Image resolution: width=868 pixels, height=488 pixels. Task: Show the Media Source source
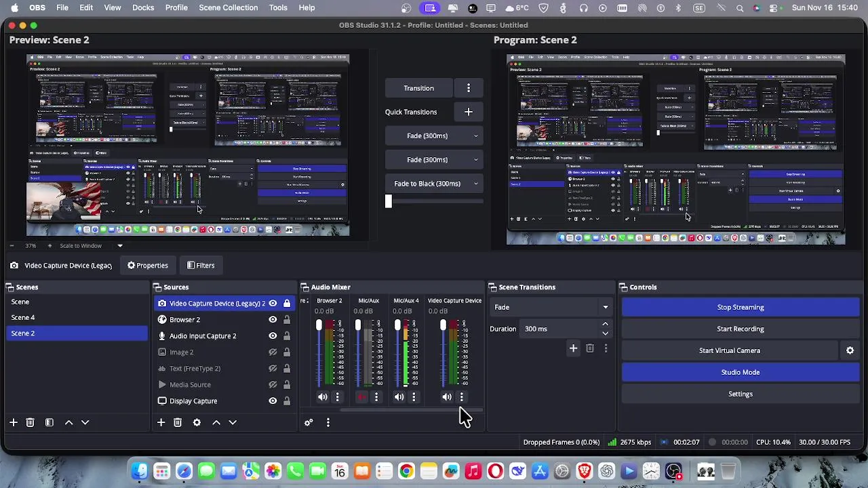click(273, 385)
